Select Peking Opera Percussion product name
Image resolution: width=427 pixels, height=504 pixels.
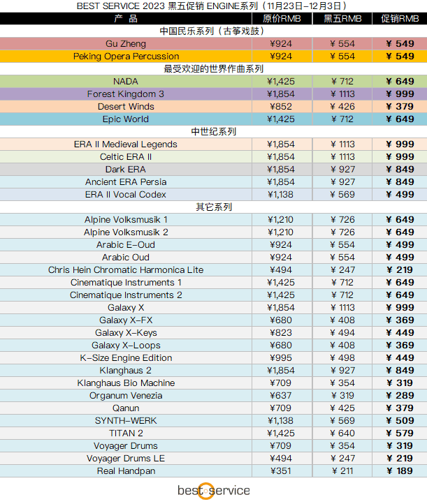click(x=126, y=57)
